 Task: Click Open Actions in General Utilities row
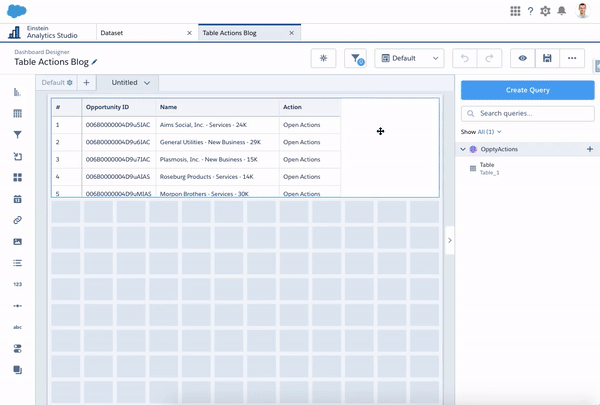point(302,142)
